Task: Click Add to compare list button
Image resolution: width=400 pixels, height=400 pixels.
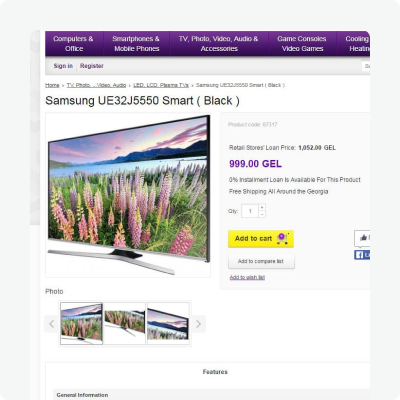Action: [x=261, y=261]
